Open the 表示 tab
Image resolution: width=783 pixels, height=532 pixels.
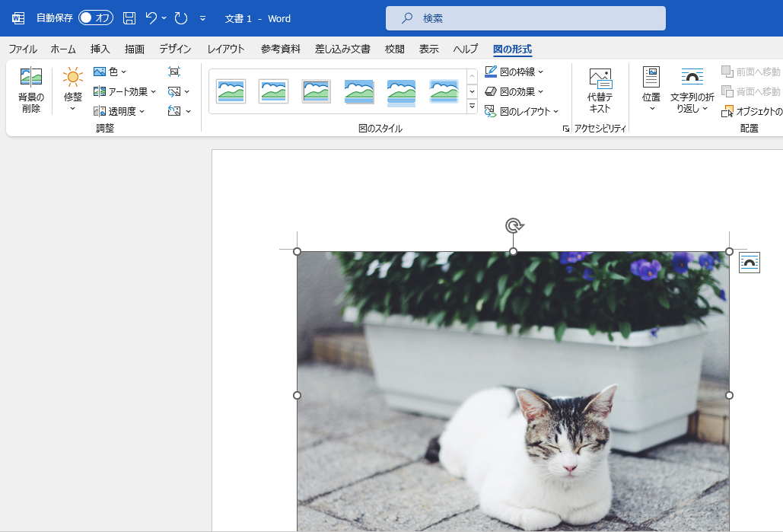tap(428, 49)
